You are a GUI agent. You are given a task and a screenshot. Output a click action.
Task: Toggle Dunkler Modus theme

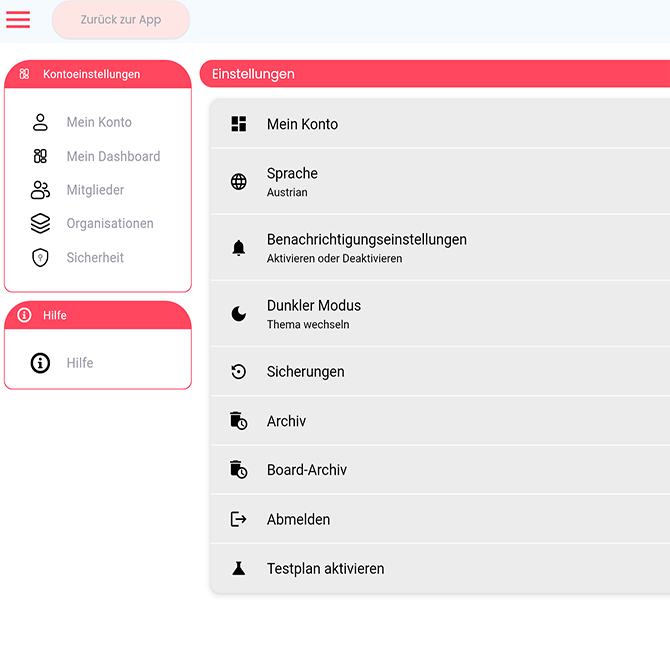440,314
